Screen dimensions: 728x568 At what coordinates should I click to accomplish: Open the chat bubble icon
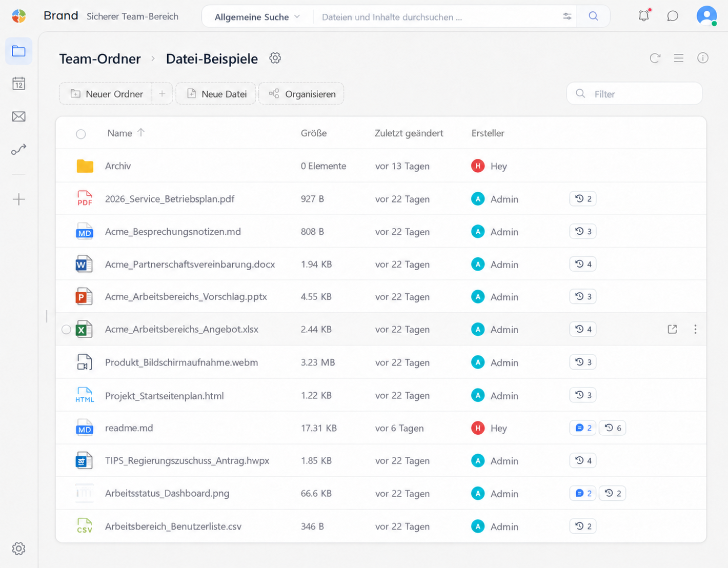pyautogui.click(x=673, y=16)
